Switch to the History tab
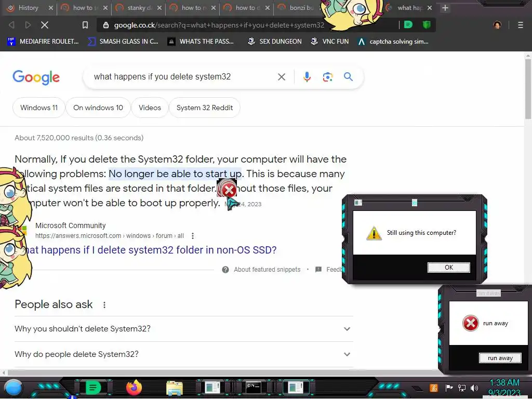Viewport: 532px width, 399px height. (28, 8)
